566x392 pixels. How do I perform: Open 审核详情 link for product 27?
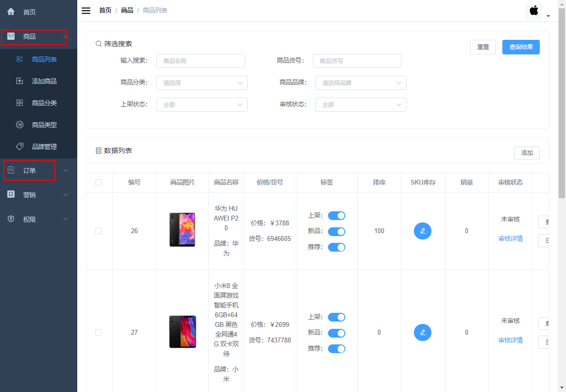tap(511, 340)
